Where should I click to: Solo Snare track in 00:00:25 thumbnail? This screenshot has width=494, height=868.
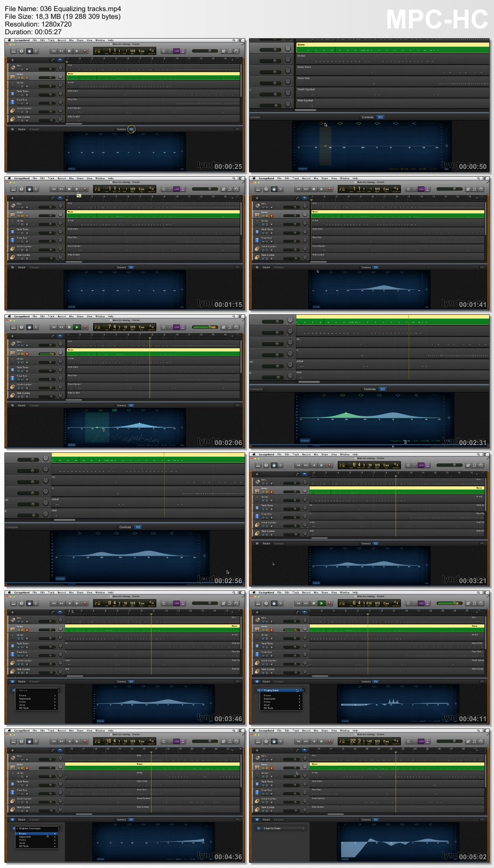coord(22,78)
